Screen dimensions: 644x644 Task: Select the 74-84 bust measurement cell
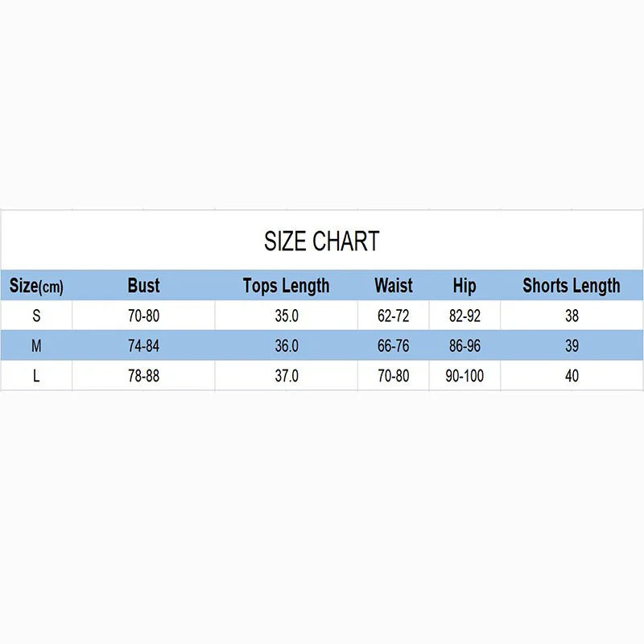[x=143, y=346]
